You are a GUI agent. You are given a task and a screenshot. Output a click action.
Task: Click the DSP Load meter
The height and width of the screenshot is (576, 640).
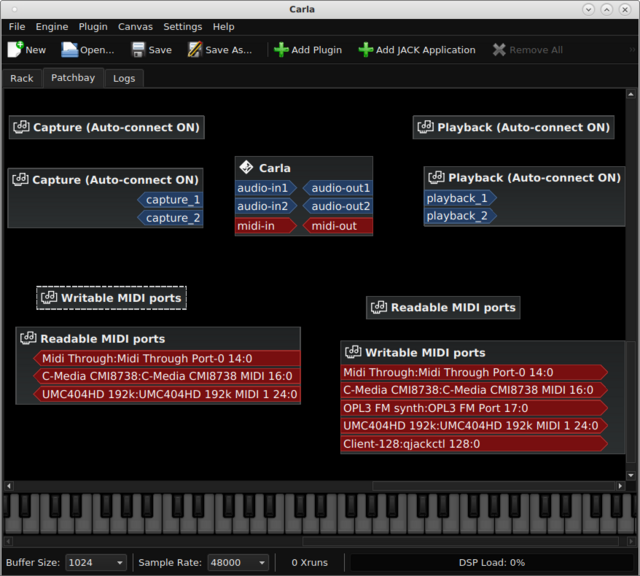click(492, 563)
